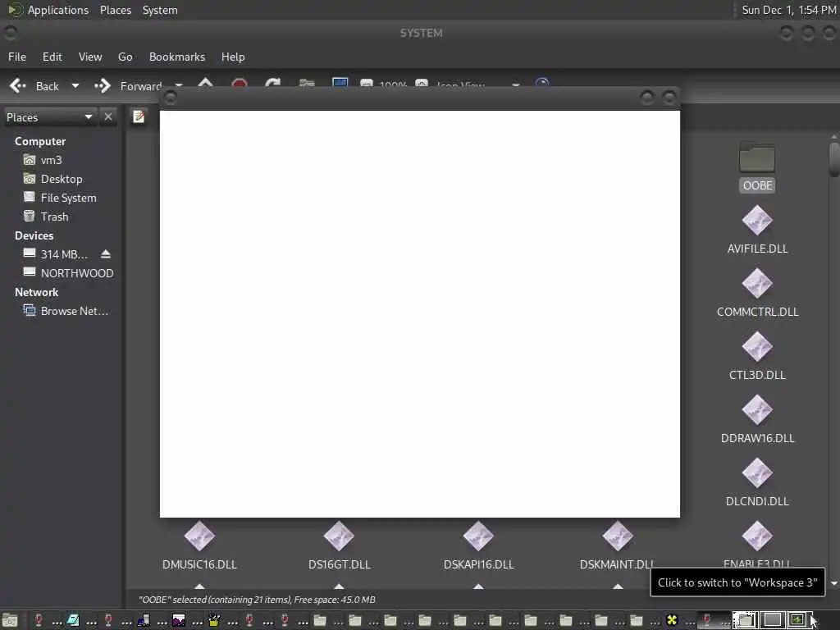The height and width of the screenshot is (630, 840).
Task: Click the image viewer taskbar icon
Action: tap(178, 620)
